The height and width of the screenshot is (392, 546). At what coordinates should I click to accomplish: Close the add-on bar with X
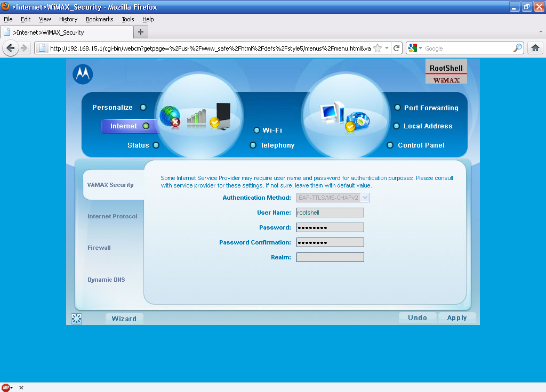pyautogui.click(x=21, y=388)
